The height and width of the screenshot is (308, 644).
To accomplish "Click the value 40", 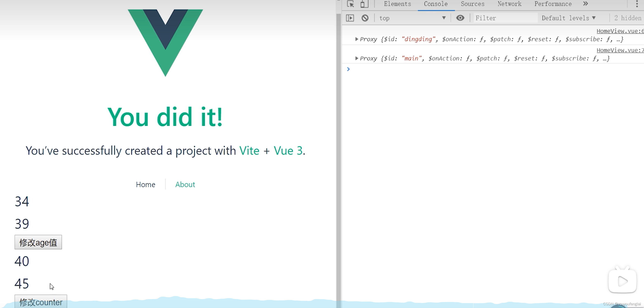I will click(22, 261).
